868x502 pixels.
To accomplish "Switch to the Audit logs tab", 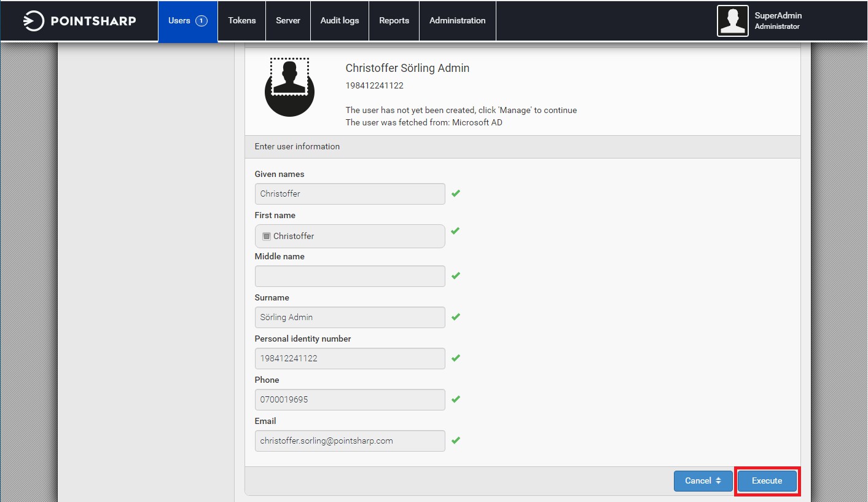I will pos(339,21).
